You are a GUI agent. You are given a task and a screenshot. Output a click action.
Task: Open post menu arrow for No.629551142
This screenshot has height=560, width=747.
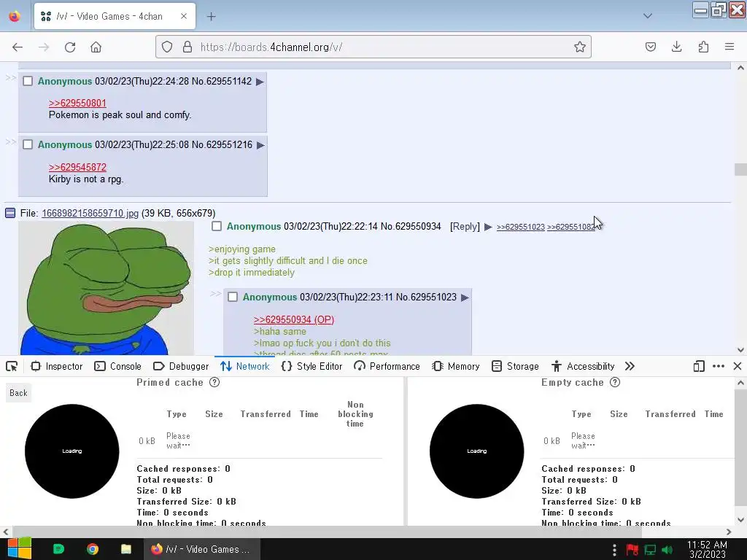[260, 82]
